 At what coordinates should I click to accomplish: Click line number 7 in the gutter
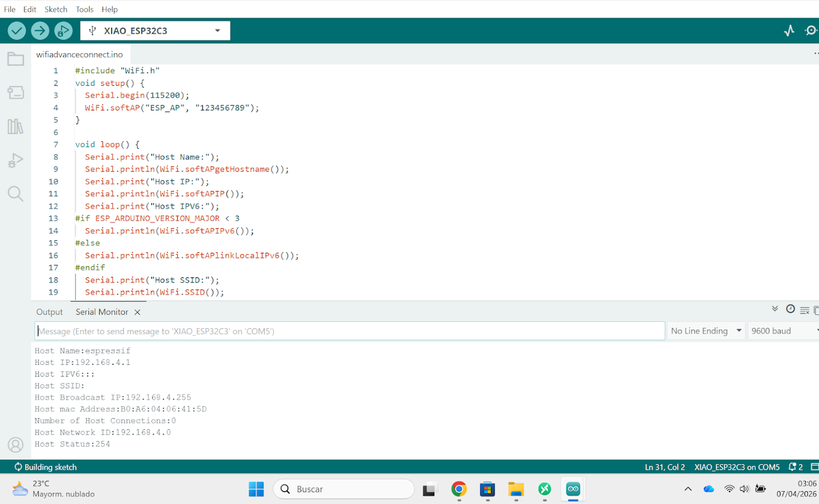point(55,145)
